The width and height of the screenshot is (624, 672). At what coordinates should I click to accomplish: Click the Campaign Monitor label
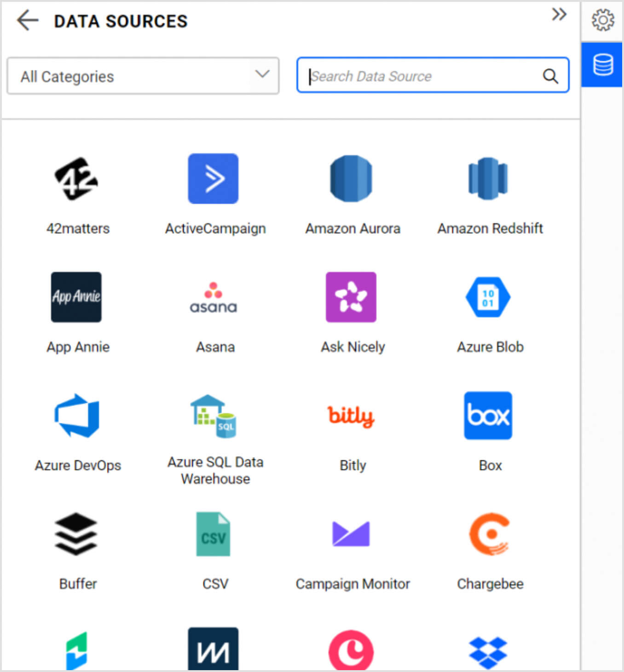[x=353, y=584]
